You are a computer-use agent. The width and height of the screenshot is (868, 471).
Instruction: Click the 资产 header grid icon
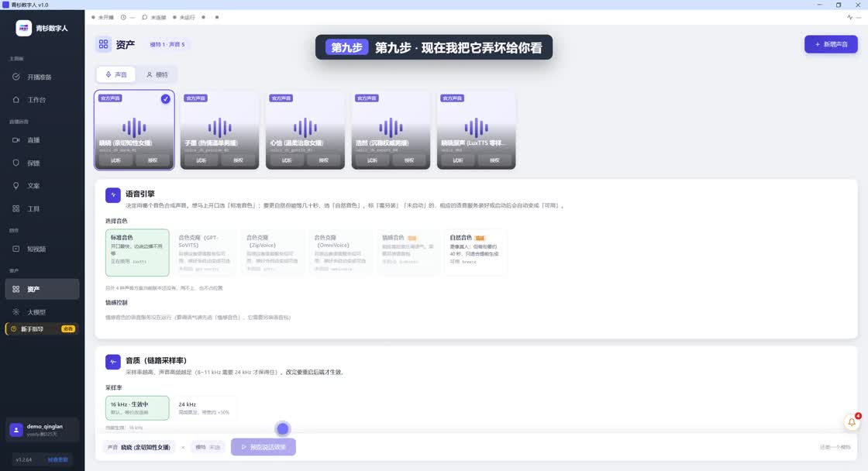(104, 44)
